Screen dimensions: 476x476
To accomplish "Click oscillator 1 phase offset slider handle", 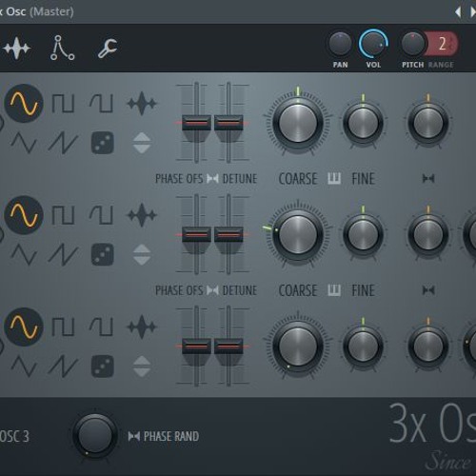I will point(196,123).
